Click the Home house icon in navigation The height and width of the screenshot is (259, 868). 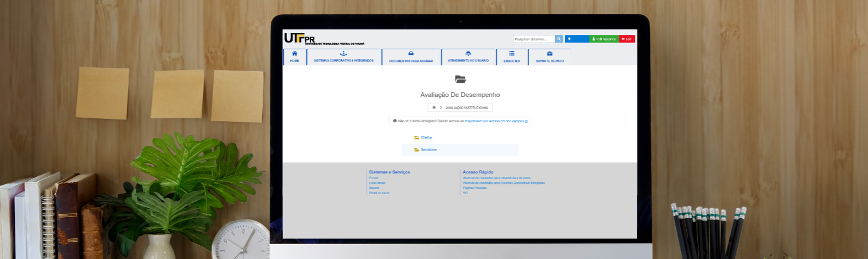(x=294, y=53)
